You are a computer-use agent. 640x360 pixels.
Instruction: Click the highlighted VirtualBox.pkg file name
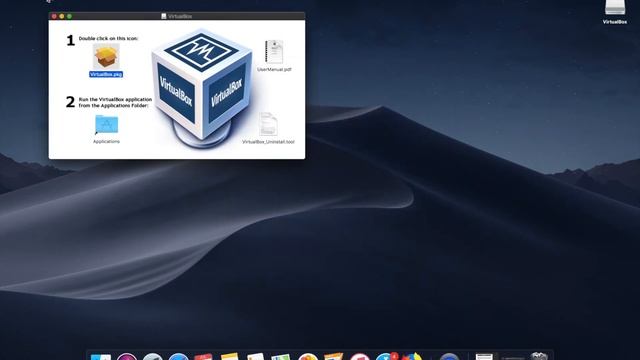click(x=106, y=74)
